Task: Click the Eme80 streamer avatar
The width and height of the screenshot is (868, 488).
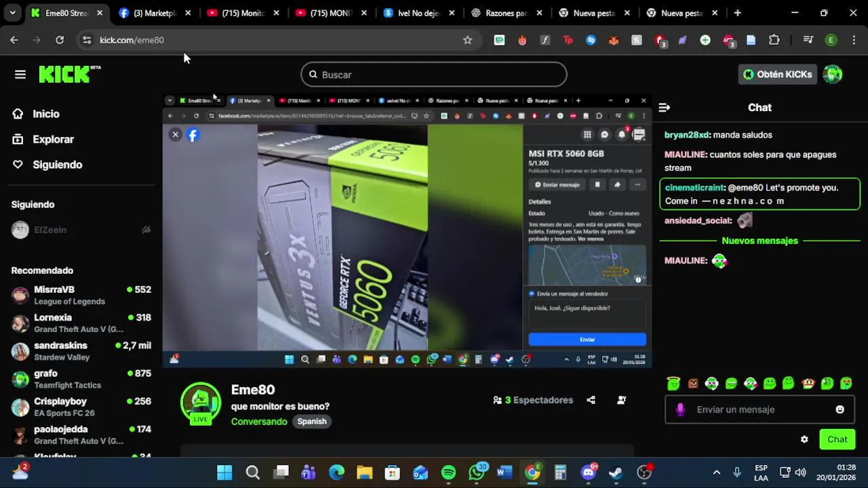Action: pos(201,403)
